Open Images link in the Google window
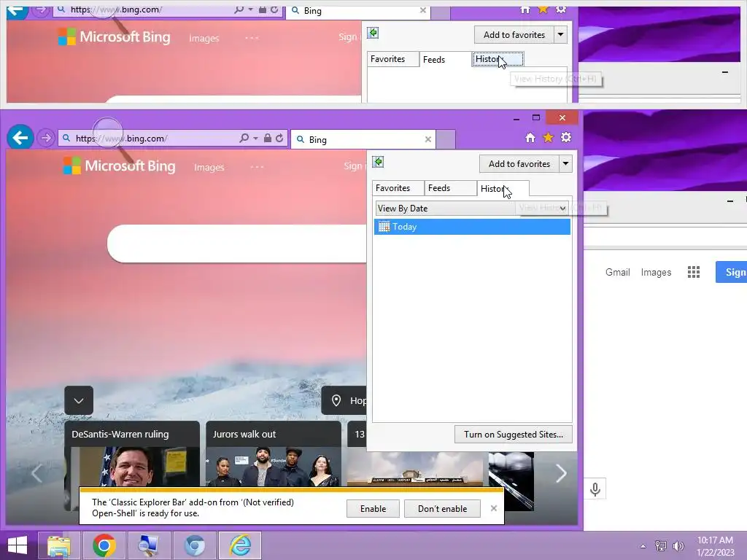Viewport: 747px width, 560px height. point(656,272)
